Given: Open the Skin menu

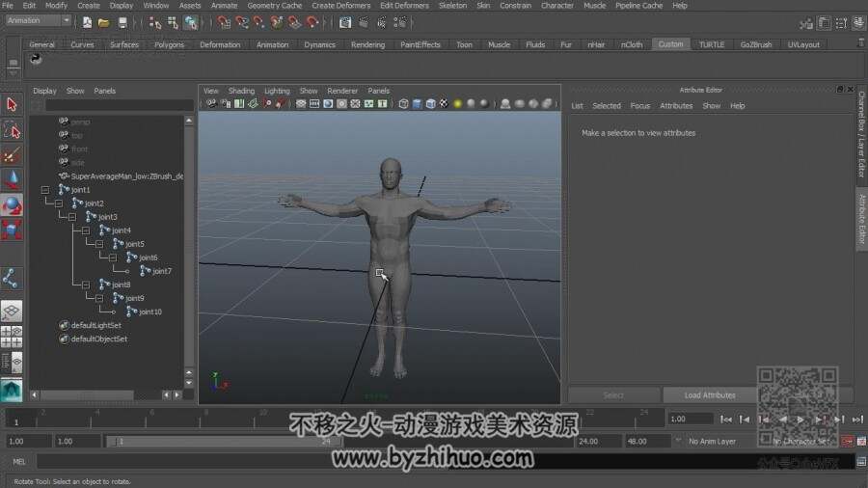Looking at the screenshot, I should coord(483,5).
